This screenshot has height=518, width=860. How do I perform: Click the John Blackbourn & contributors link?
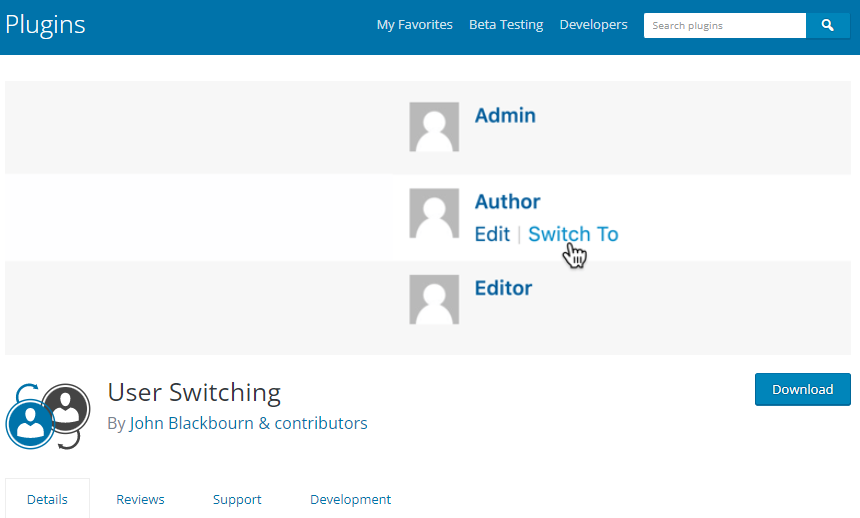tap(248, 423)
